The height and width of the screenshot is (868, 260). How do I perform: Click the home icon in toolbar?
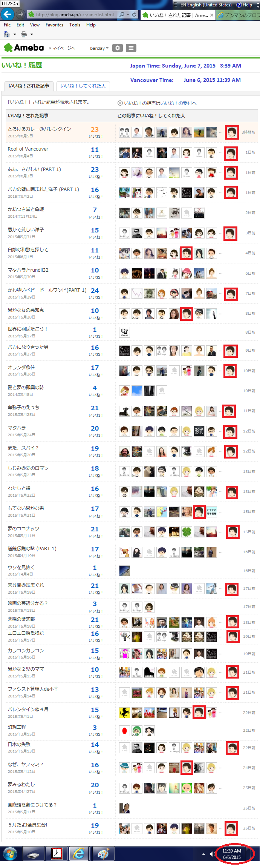pos(7,34)
